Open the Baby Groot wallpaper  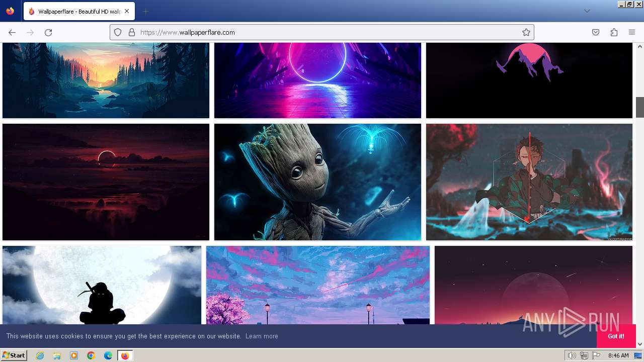tap(317, 182)
